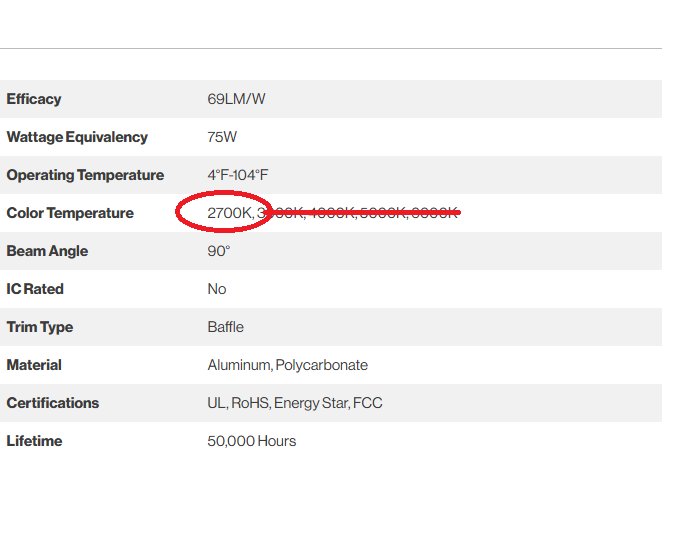Image resolution: width=689 pixels, height=542 pixels.
Task: Click the Material row label
Action: tap(34, 365)
